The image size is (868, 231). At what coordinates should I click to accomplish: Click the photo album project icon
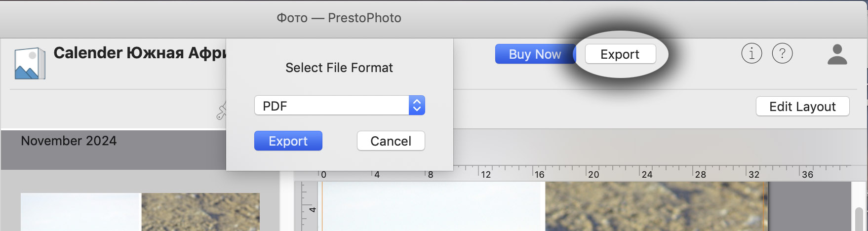click(x=30, y=63)
